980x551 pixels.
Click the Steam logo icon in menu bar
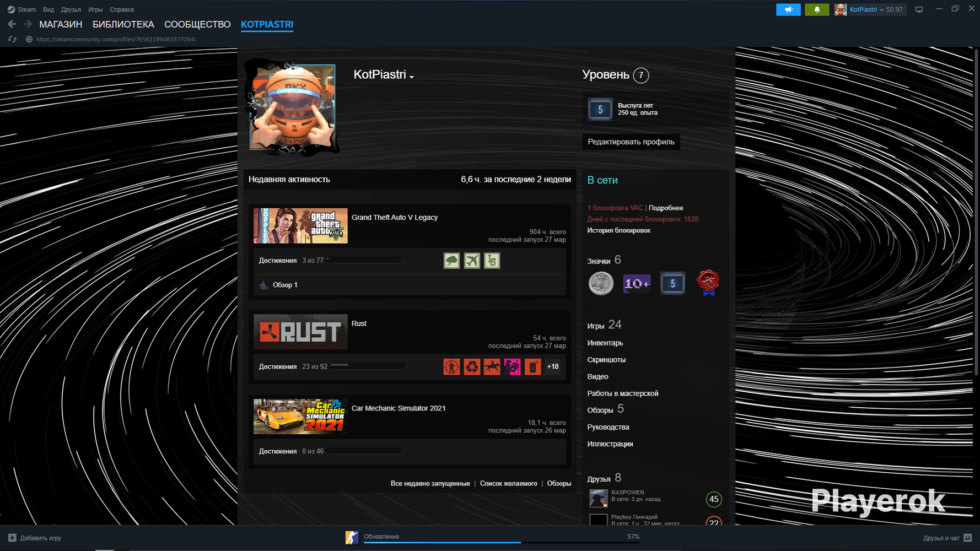11,9
